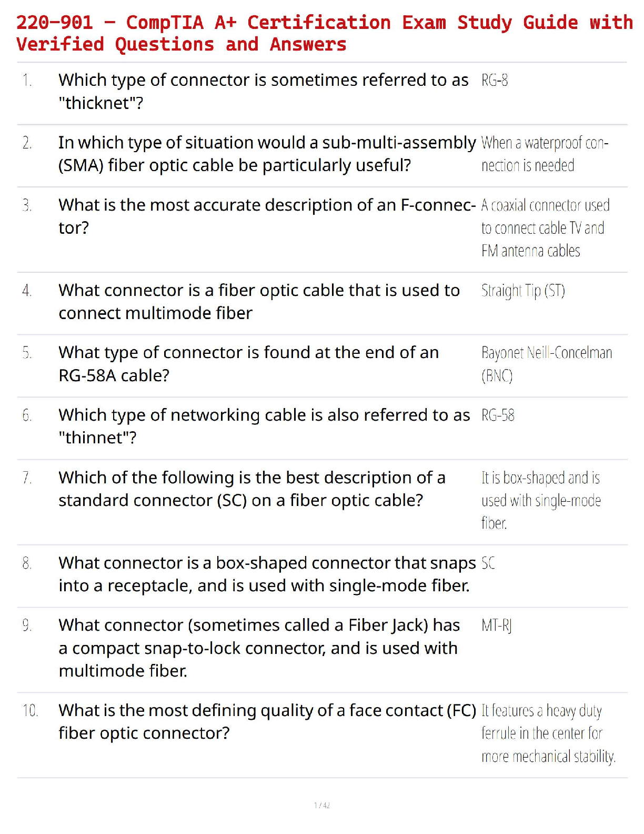Select the answer "MT-RJ"
The height and width of the screenshot is (834, 644).
pyautogui.click(x=496, y=625)
